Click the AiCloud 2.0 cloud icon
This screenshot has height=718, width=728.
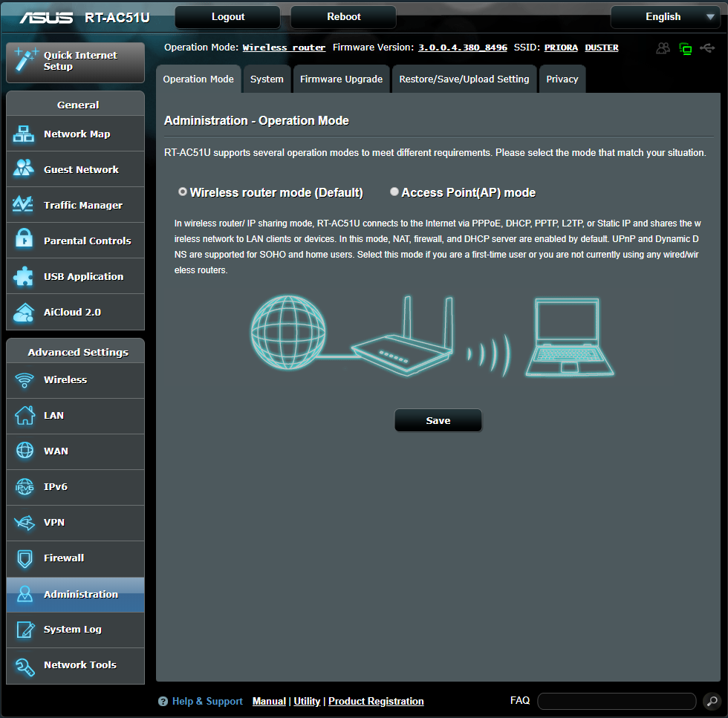[x=23, y=313]
